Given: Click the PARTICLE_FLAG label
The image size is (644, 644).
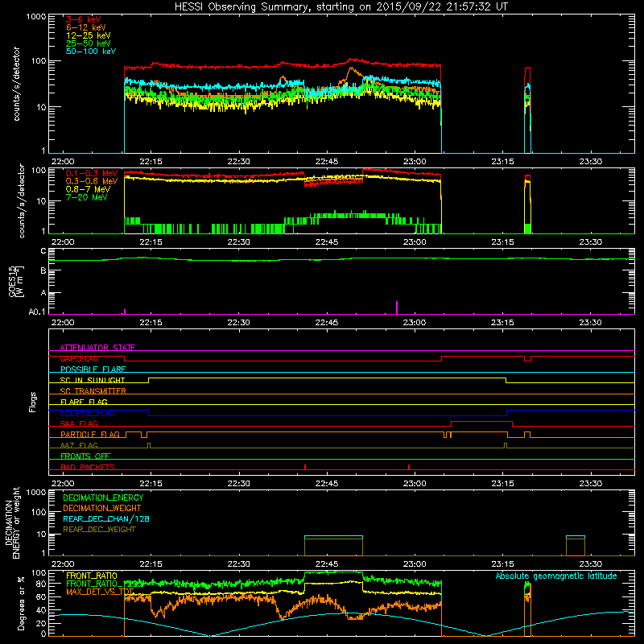Looking at the screenshot, I should (90, 434).
